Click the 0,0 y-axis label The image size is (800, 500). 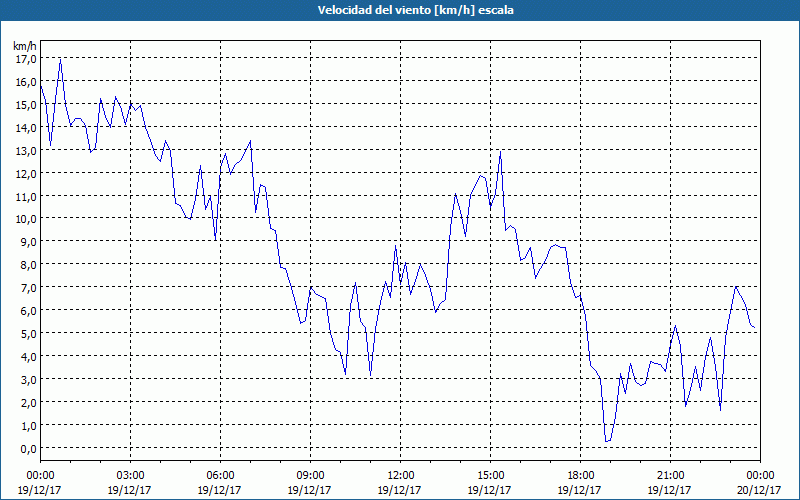click(x=28, y=448)
